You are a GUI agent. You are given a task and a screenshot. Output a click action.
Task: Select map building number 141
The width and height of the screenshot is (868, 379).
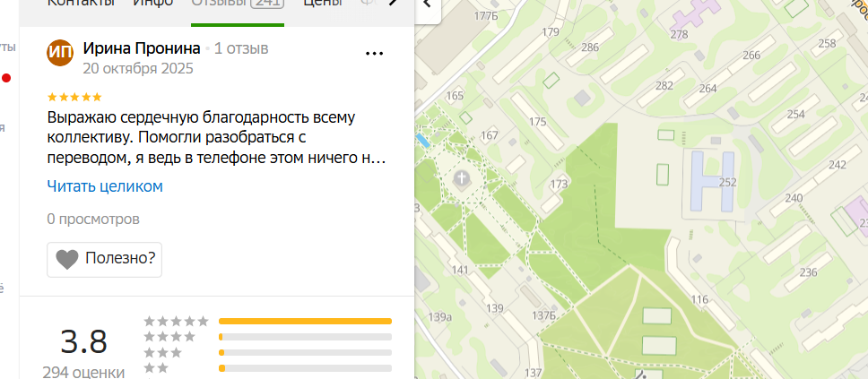point(461,270)
